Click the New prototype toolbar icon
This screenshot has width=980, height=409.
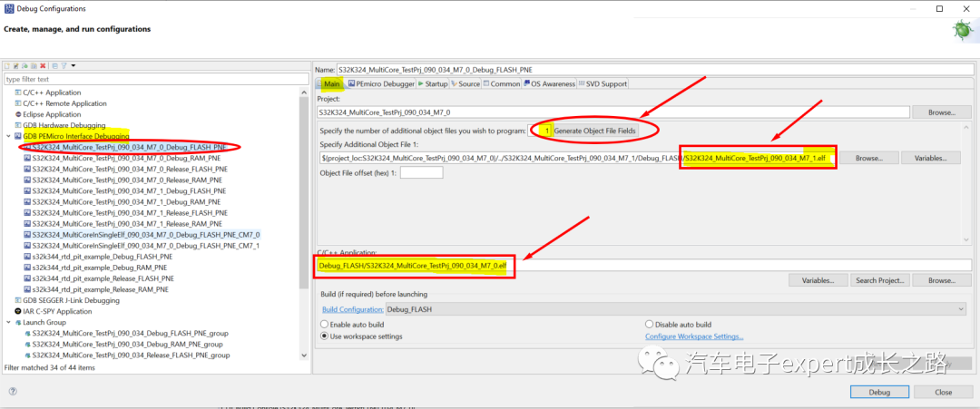pyautogui.click(x=16, y=65)
